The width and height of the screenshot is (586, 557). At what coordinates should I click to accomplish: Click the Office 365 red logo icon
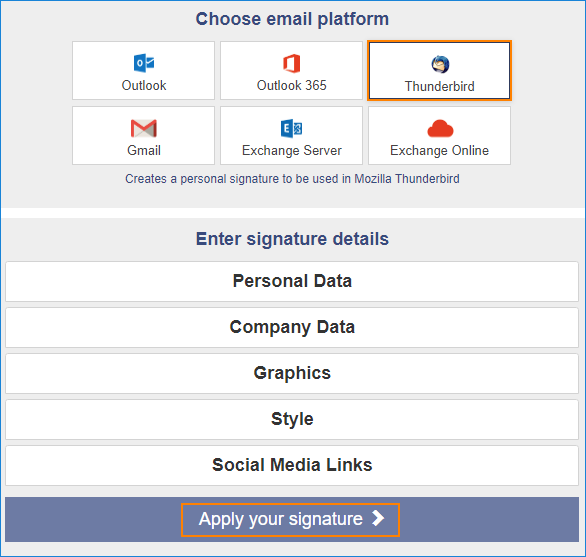pyautogui.click(x=292, y=63)
